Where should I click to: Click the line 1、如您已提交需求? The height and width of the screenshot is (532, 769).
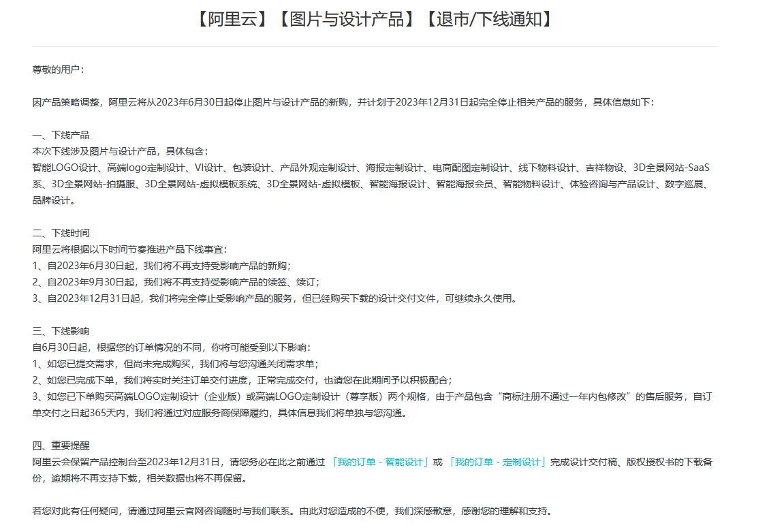tap(176, 364)
